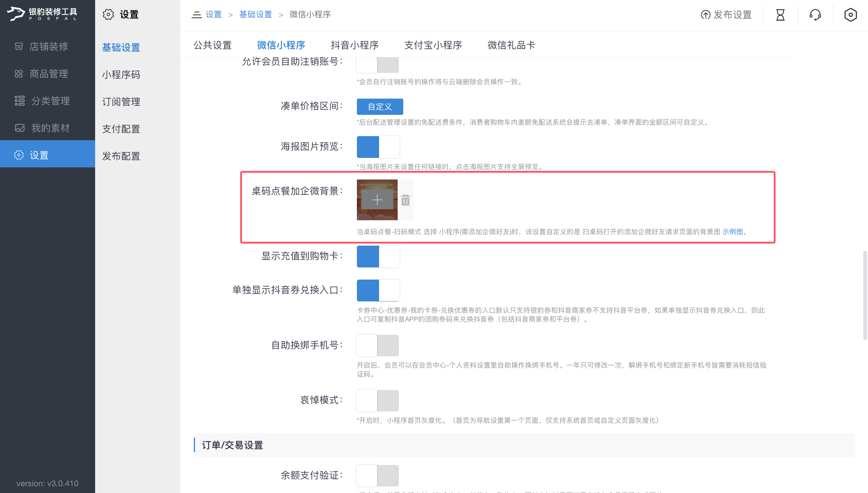Collapse sidebar via breadcrumb menu icon
The image size is (868, 493).
click(196, 14)
